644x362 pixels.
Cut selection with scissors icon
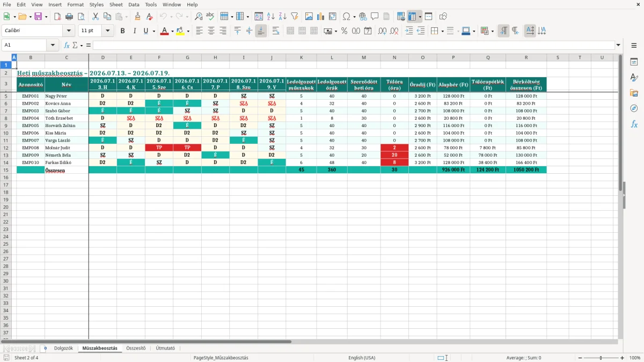(95, 17)
